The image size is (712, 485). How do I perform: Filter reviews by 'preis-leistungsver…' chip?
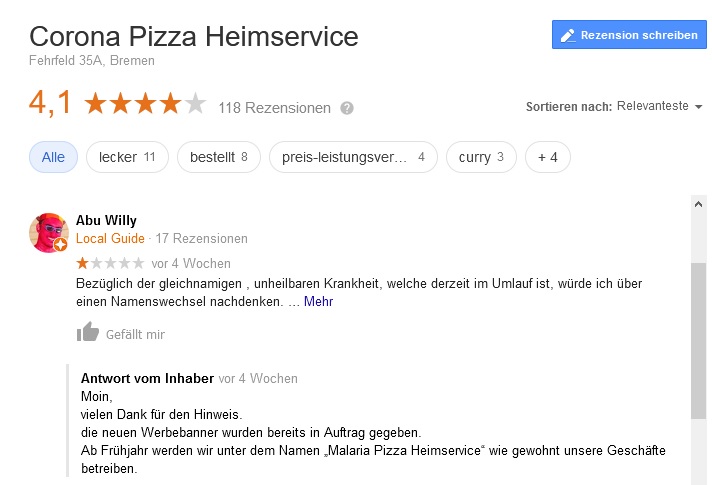coord(353,157)
